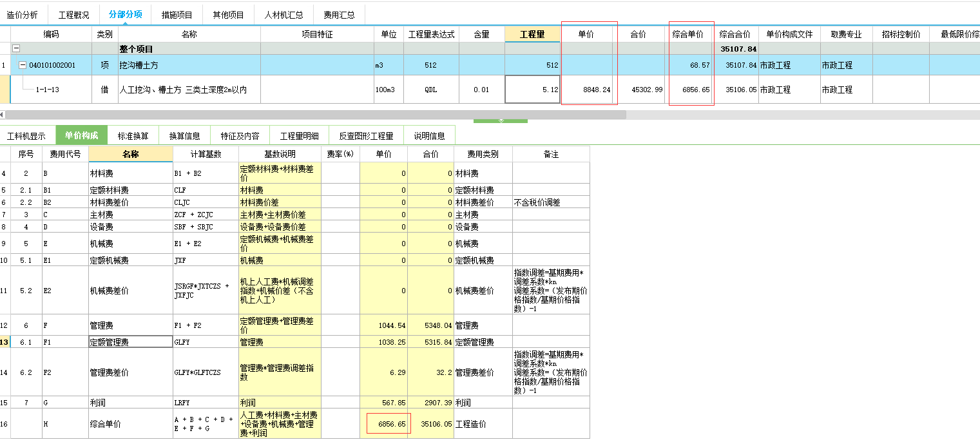Switch to 反查图形工程量 sub-tab
The height and width of the screenshot is (442, 980).
366,136
